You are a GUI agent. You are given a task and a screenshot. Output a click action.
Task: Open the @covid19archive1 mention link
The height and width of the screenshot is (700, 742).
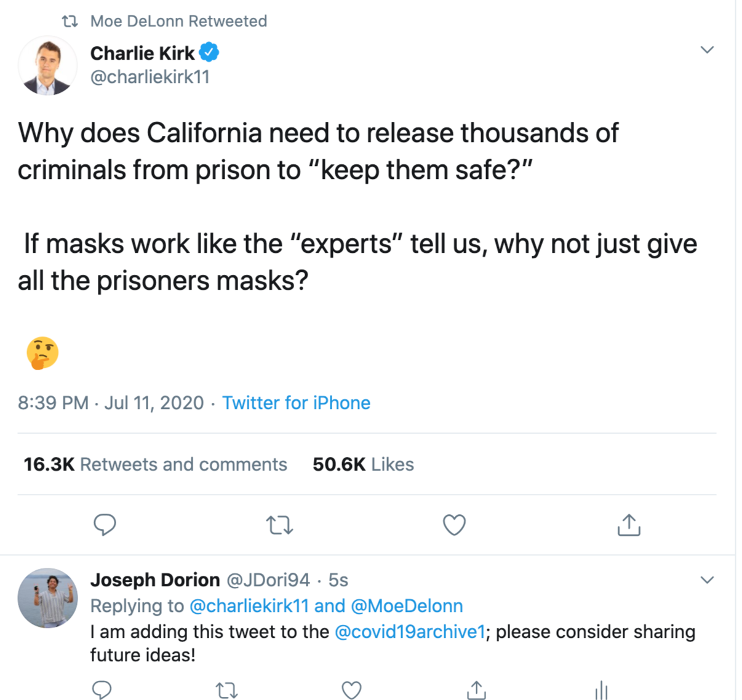click(410, 632)
